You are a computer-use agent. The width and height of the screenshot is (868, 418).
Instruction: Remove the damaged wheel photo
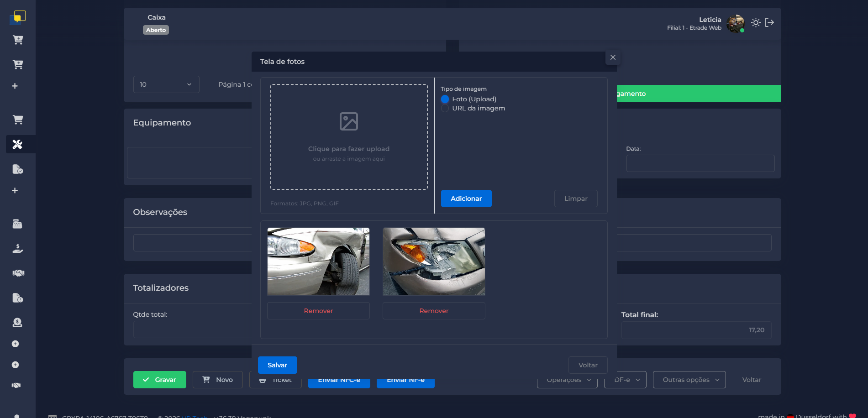pos(318,311)
